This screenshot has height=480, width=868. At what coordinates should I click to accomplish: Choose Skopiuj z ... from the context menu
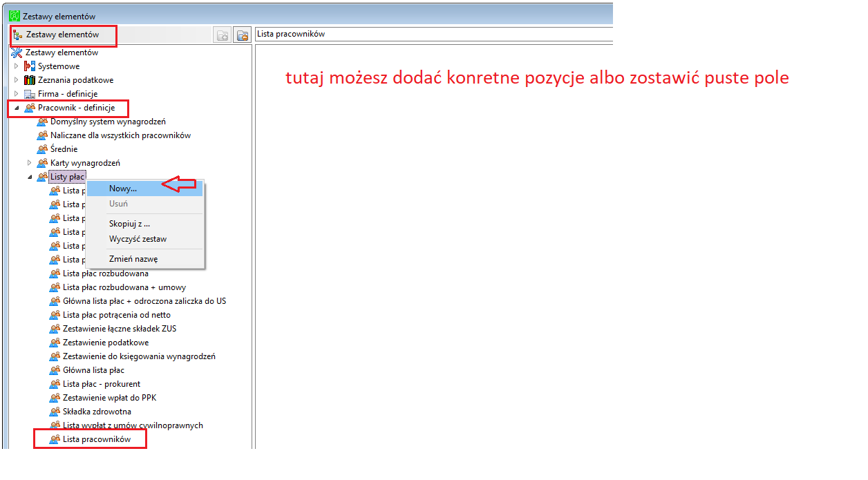pyautogui.click(x=145, y=224)
